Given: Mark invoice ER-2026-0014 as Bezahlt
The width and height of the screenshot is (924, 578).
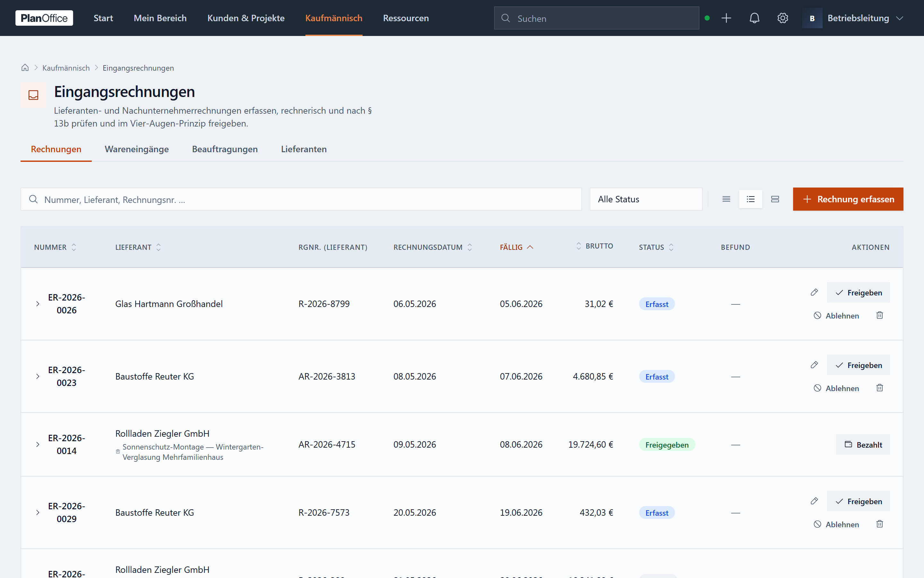Looking at the screenshot, I should [x=863, y=445].
